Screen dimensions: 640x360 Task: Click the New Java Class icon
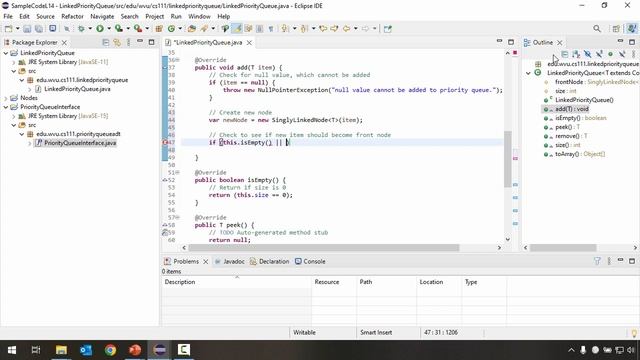[x=171, y=29]
